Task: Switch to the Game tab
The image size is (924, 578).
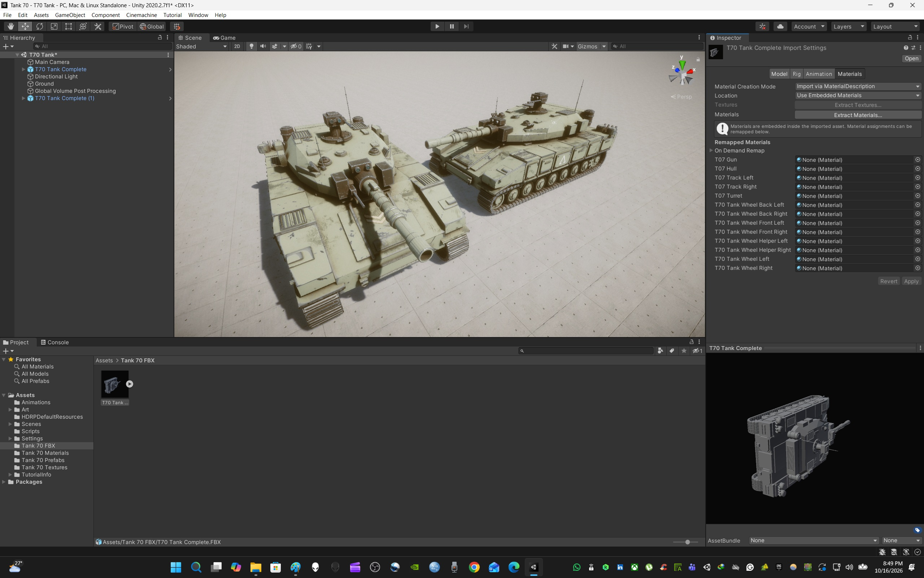Action: tap(225, 38)
